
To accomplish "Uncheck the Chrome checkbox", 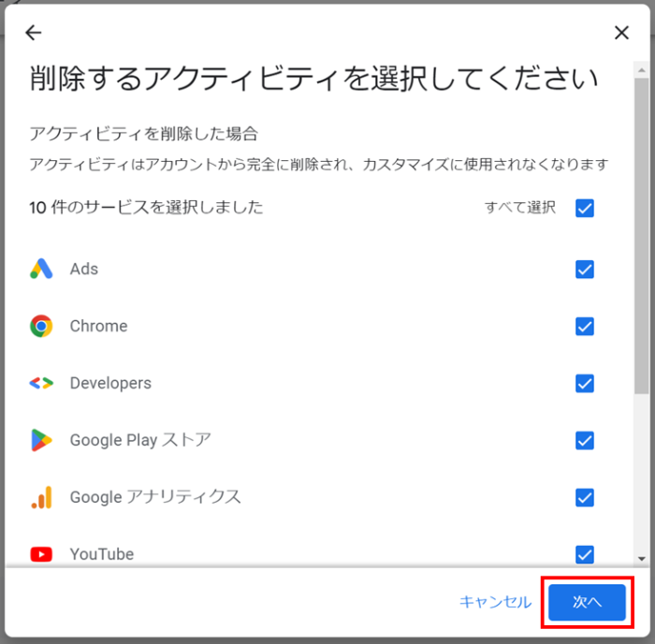I will 585,327.
